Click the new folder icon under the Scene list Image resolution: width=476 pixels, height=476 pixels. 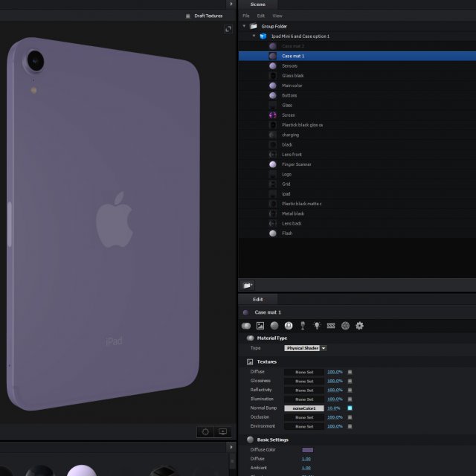pos(248,285)
